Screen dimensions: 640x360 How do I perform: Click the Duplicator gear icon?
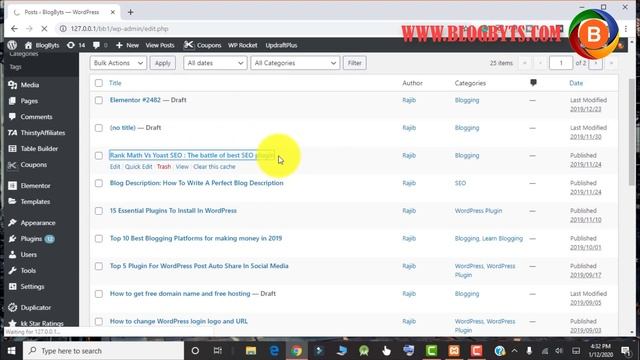13,307
